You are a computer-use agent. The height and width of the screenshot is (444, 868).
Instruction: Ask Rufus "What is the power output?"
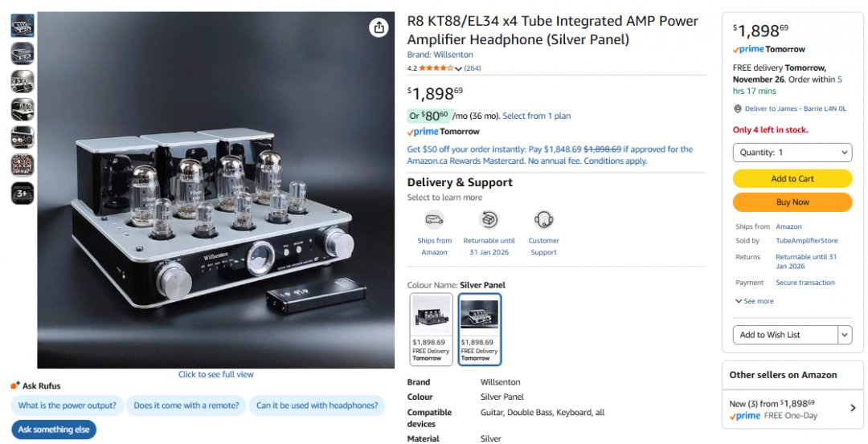click(x=68, y=405)
